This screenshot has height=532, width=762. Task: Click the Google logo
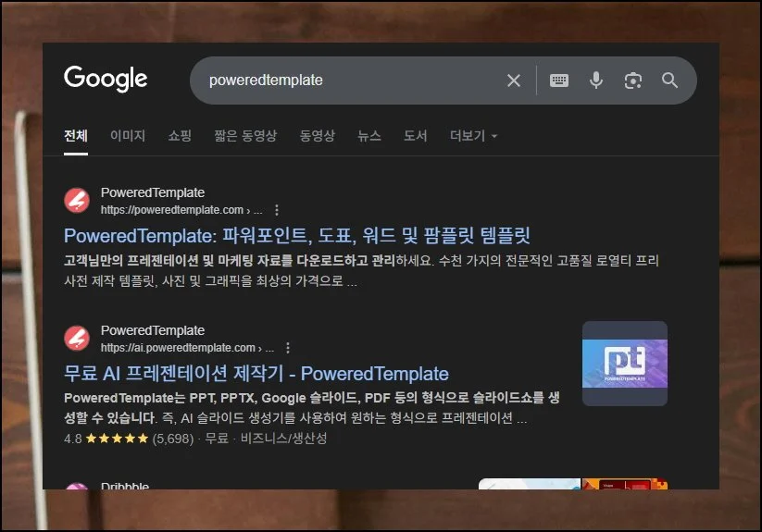[x=106, y=79]
